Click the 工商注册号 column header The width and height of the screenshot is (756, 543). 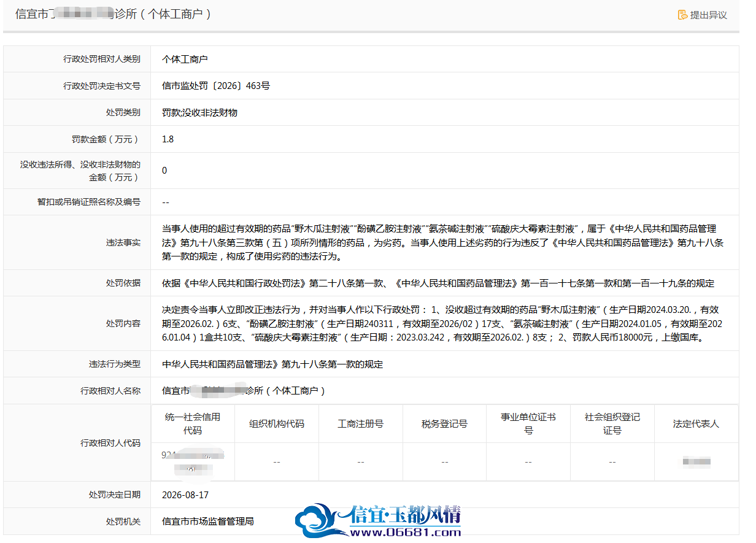tap(361, 423)
